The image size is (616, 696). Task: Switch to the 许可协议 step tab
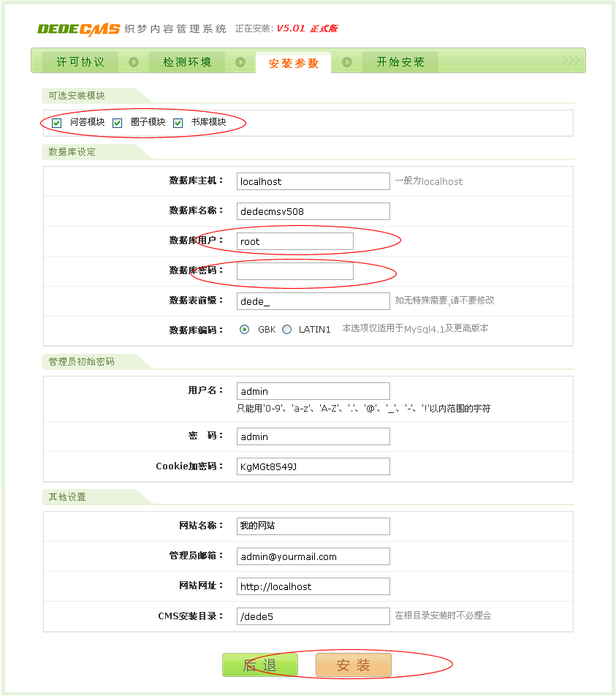point(78,62)
